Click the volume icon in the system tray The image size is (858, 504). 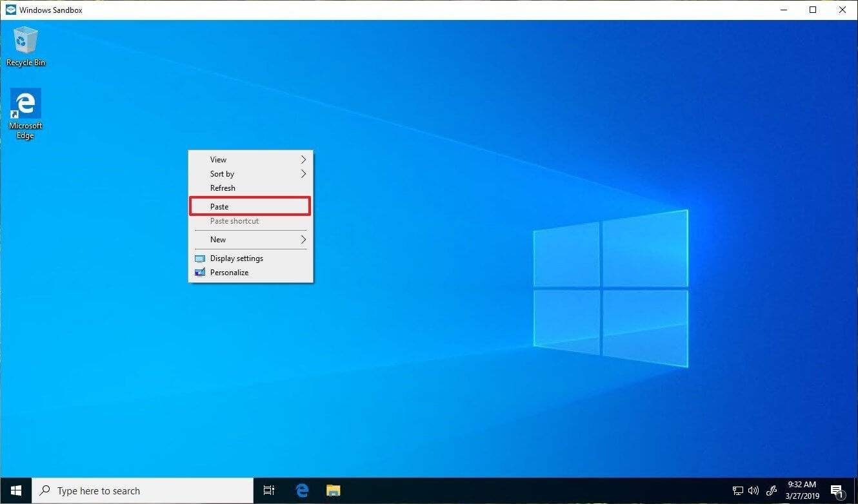click(x=753, y=490)
